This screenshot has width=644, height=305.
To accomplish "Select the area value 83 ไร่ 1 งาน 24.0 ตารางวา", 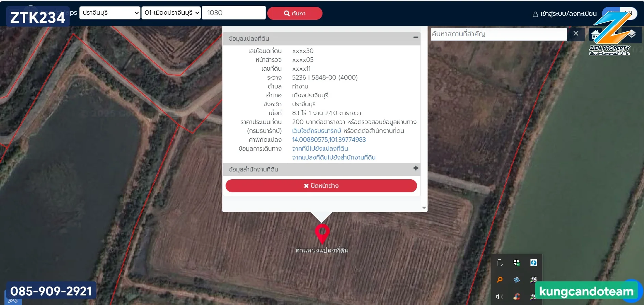I will pos(327,113).
